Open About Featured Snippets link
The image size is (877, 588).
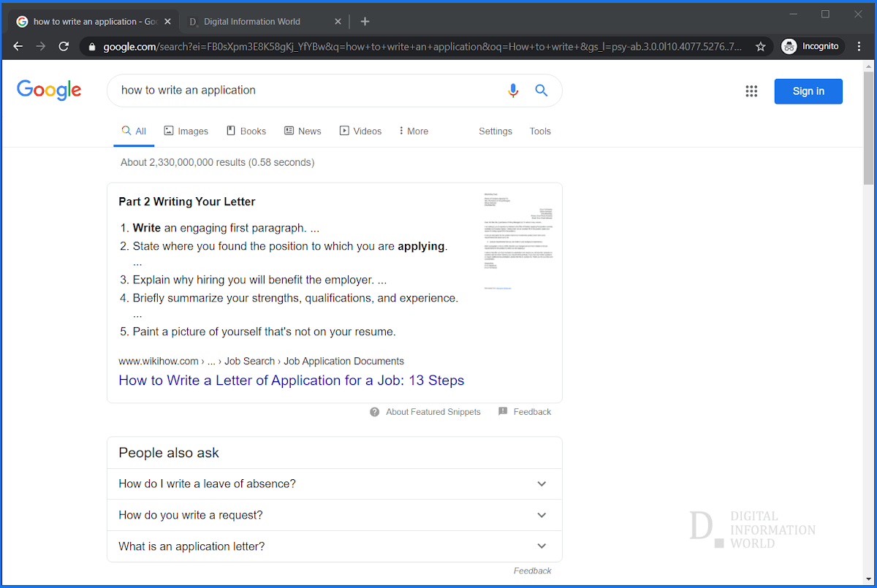[433, 412]
